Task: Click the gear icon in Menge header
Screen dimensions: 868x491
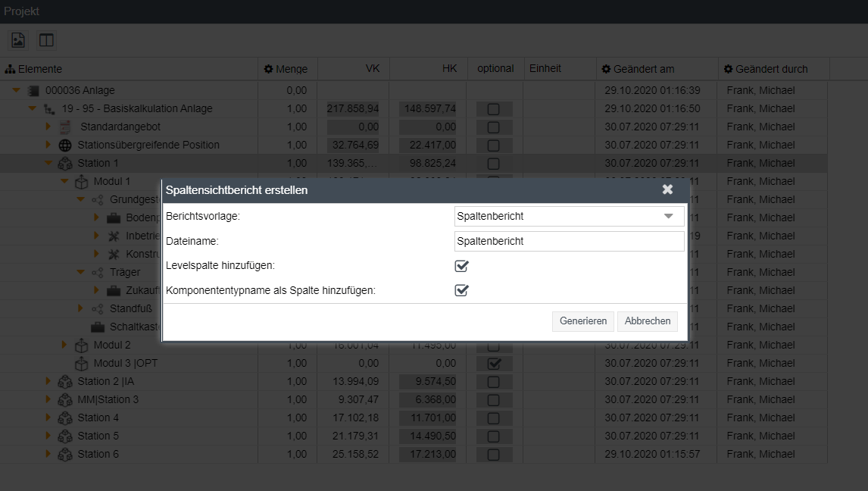Action: click(268, 69)
